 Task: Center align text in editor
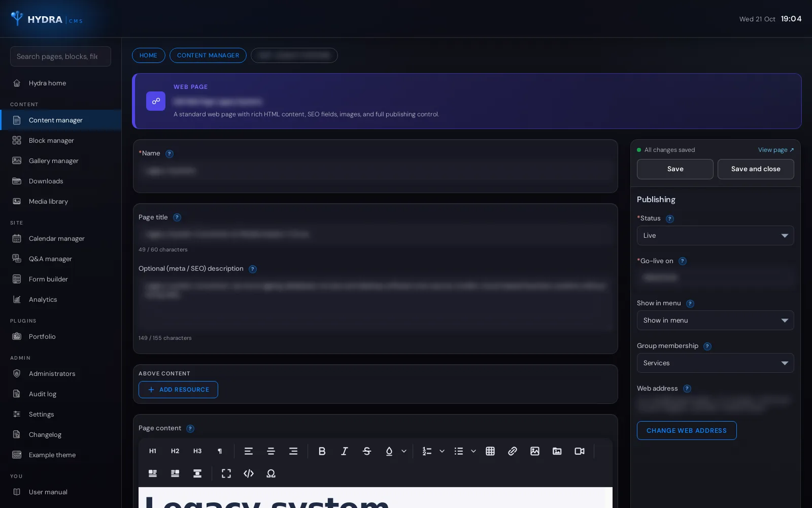271,451
